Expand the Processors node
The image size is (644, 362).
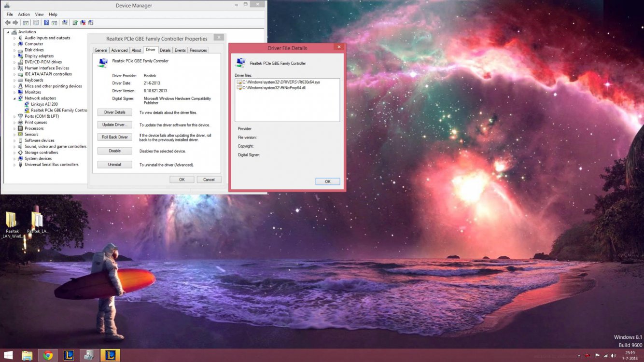coord(14,128)
